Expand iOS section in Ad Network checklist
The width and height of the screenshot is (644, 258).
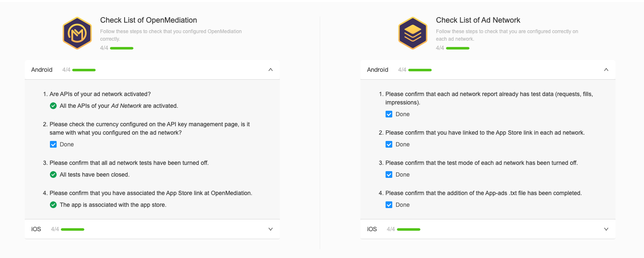coord(606,229)
